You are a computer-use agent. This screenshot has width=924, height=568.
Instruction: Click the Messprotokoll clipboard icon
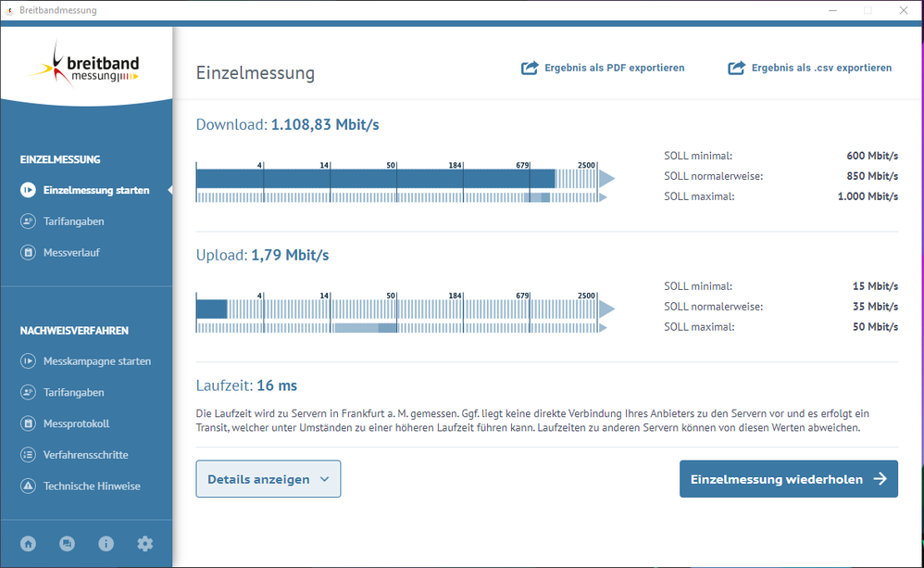(x=28, y=423)
